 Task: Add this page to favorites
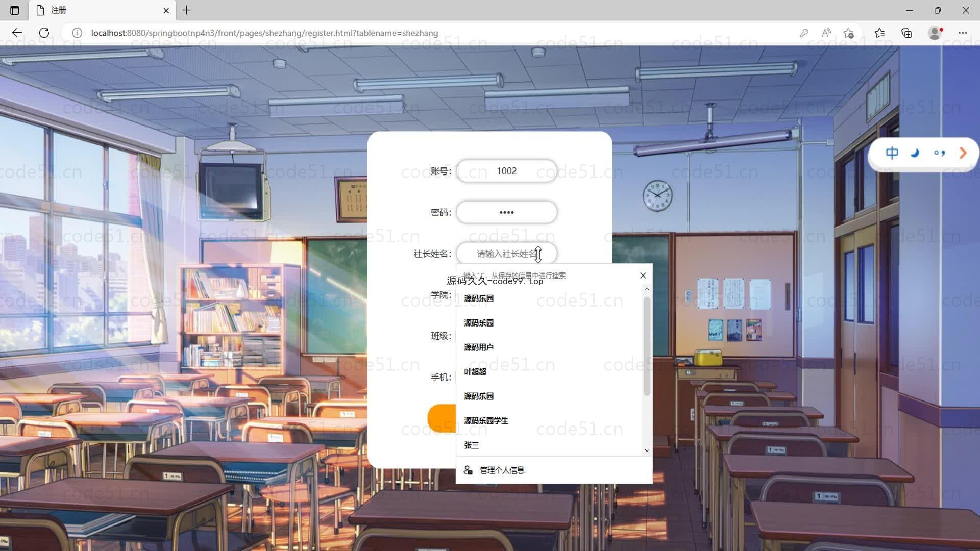tap(849, 33)
